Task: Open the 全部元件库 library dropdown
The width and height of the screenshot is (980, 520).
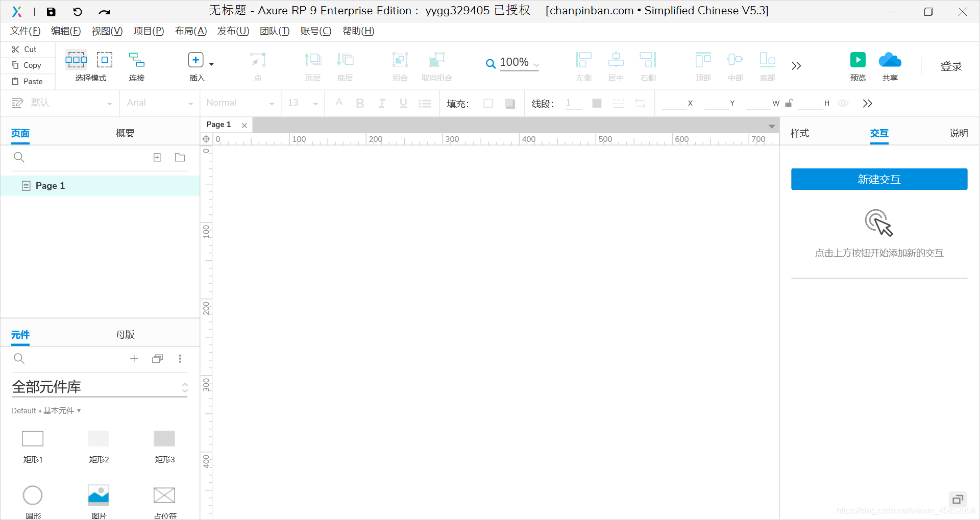Action: [100, 387]
